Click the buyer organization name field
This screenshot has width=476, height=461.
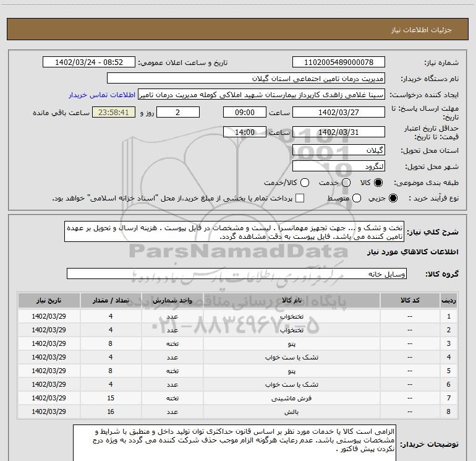coord(246,79)
